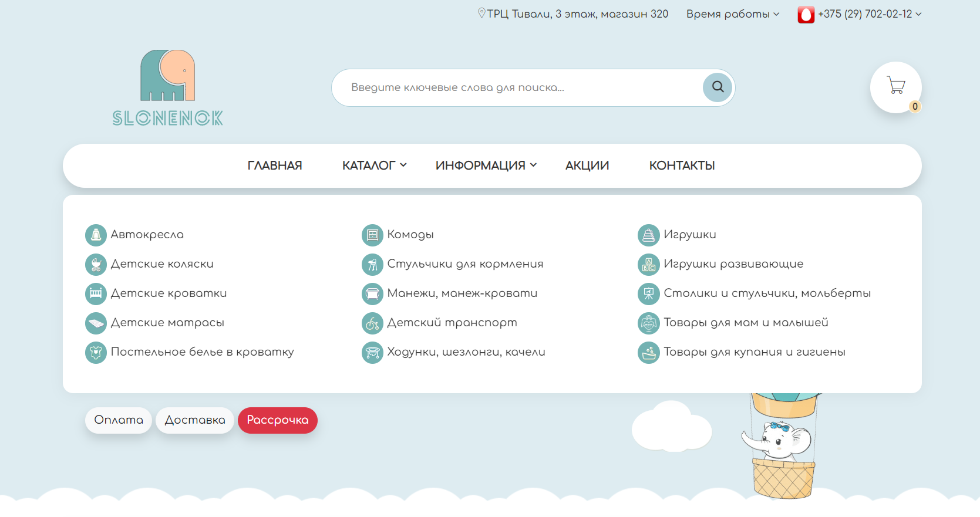980x517 pixels.
Task: Click the Детский транспорт tricycle icon
Action: 372,323
